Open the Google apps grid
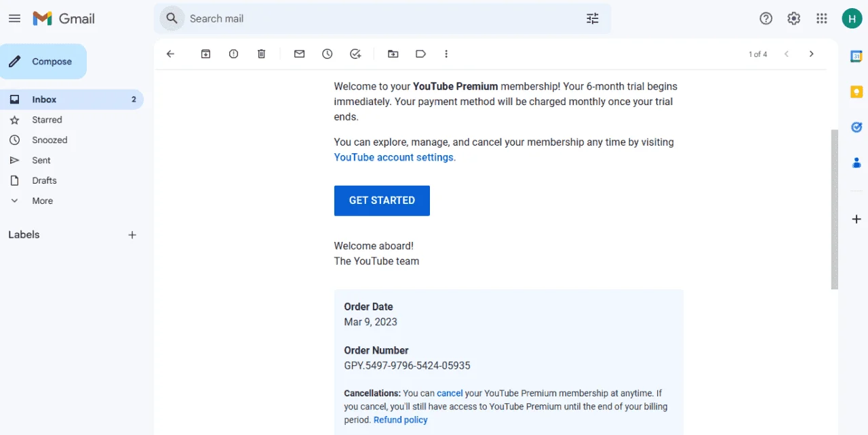Viewport: 868px width, 435px height. pyautogui.click(x=822, y=19)
